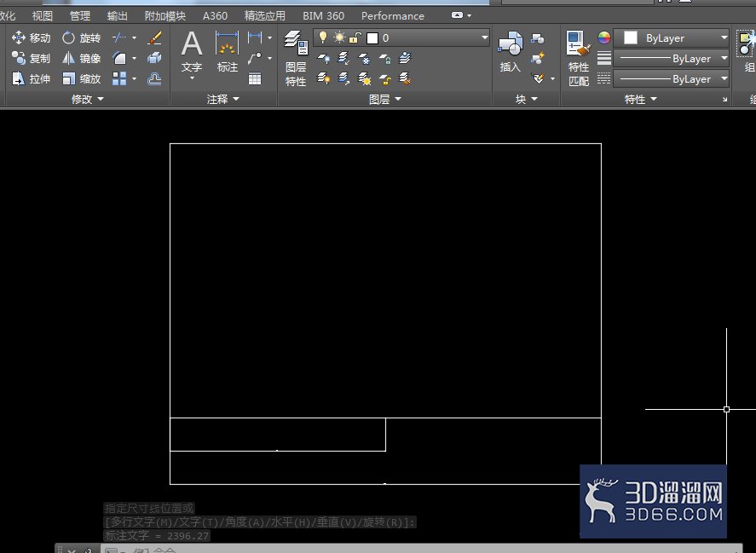756x553 pixels.
Task: Click the Group (组) icon
Action: coord(747,50)
